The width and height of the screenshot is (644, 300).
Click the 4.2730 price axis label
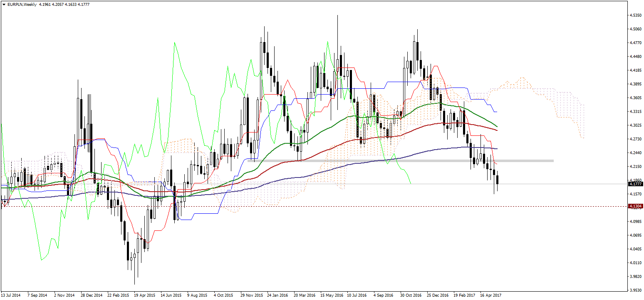[x=635, y=139]
